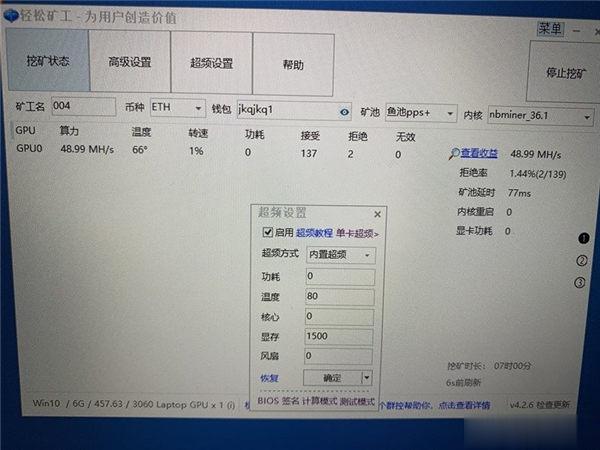Open the 帮助 tab
Viewport: 600px width, 450px height.
(x=293, y=65)
